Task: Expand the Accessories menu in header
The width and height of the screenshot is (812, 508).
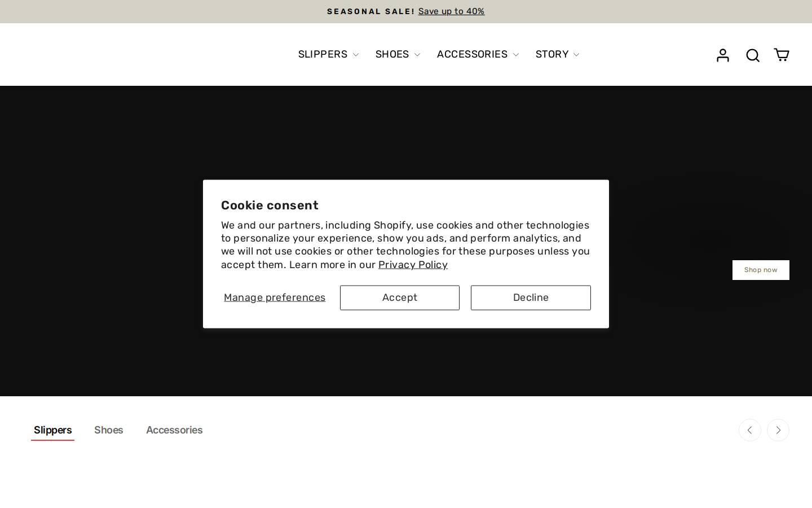Action: coord(478,54)
